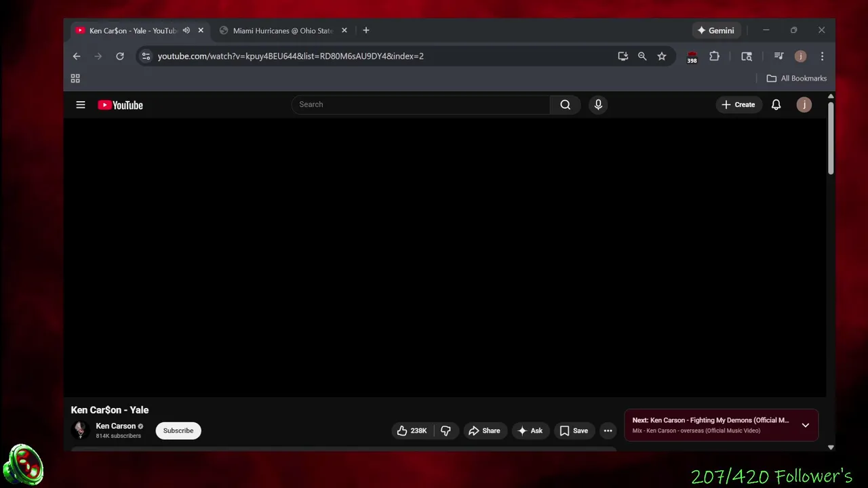Expand the Next playlist panel chevron
Image resolution: width=868 pixels, height=488 pixels.
pyautogui.click(x=805, y=426)
